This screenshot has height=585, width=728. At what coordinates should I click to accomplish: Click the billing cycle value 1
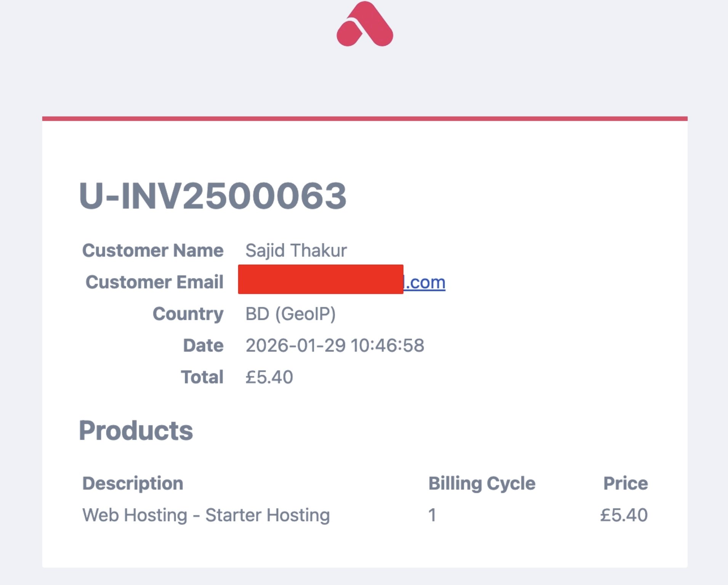432,515
